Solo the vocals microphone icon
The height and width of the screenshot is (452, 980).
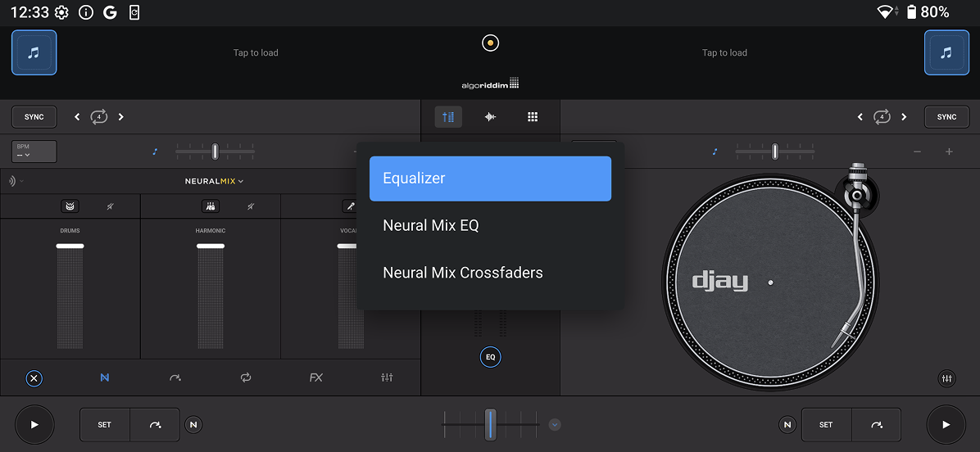(350, 206)
